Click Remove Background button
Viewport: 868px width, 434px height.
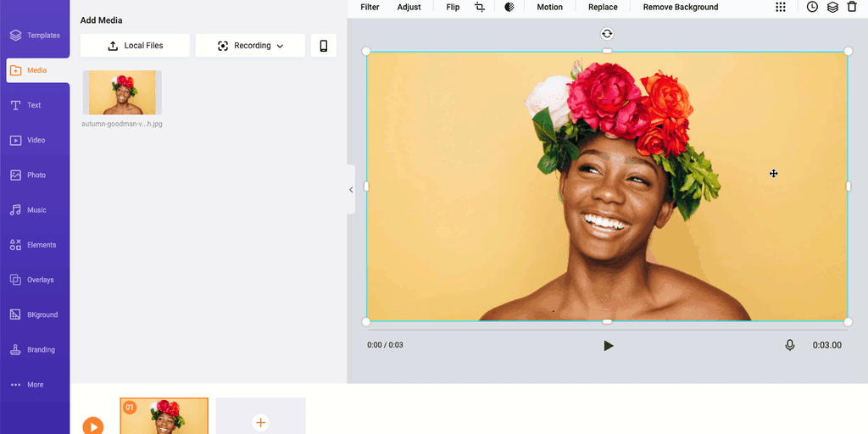point(680,7)
